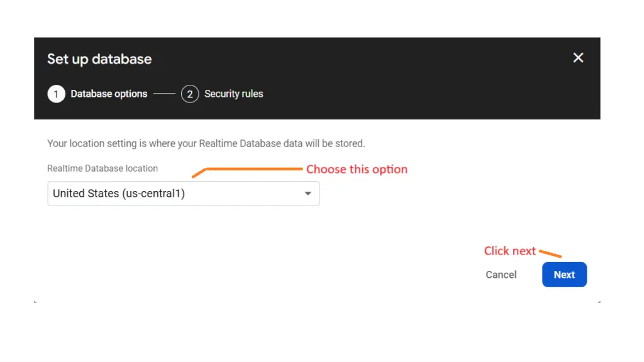Select the Database options step label
Screen dimensions: 644x362
coord(109,94)
